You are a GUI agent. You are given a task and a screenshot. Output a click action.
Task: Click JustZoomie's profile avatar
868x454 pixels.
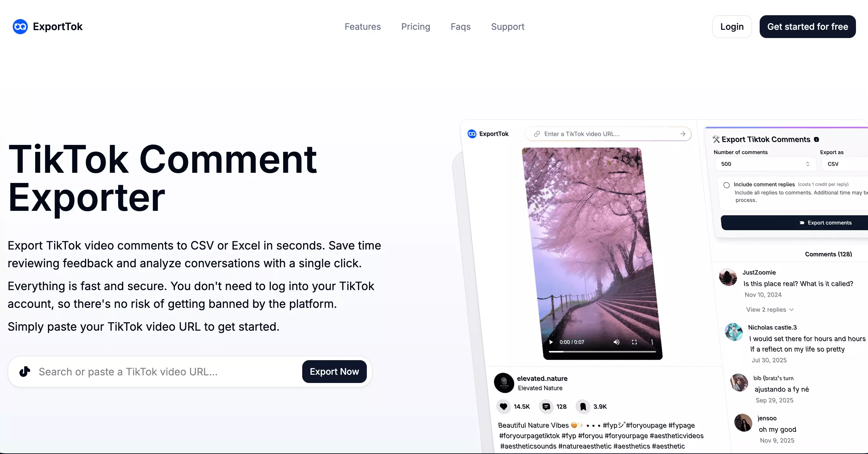pyautogui.click(x=728, y=277)
